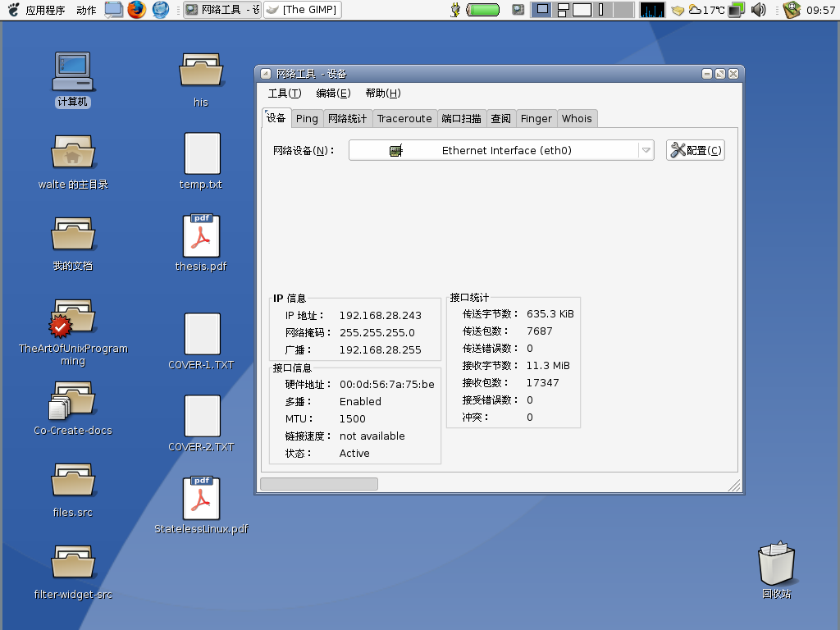840x630 pixels.
Task: Switch to The GIMP taskbar window
Action: [x=302, y=10]
